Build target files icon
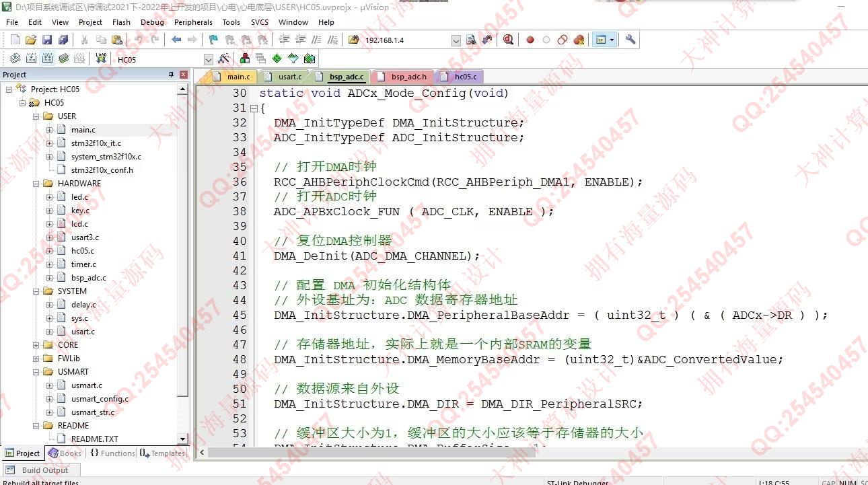This screenshot has width=868, height=485. click(x=31, y=59)
